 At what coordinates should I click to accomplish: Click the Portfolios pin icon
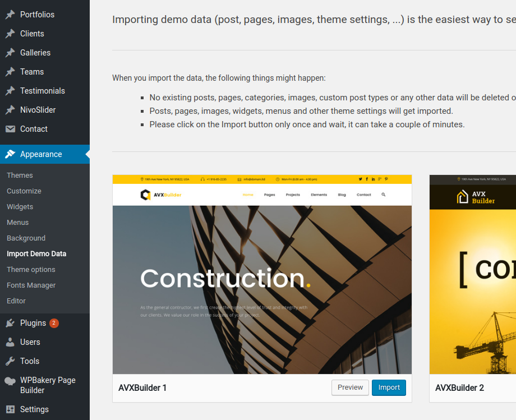click(x=10, y=15)
